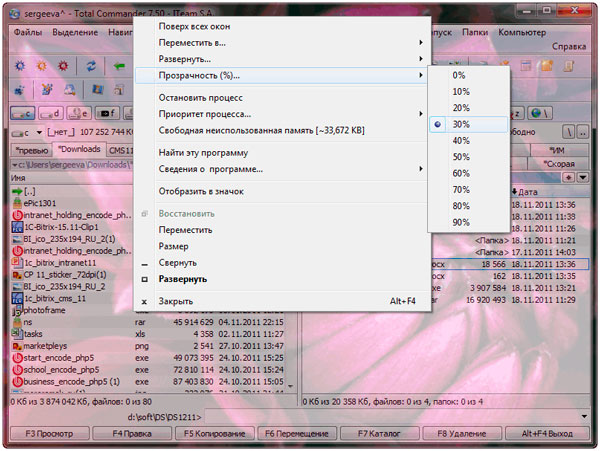Select 50% transparency option
The width and height of the screenshot is (600, 451).
(x=469, y=157)
